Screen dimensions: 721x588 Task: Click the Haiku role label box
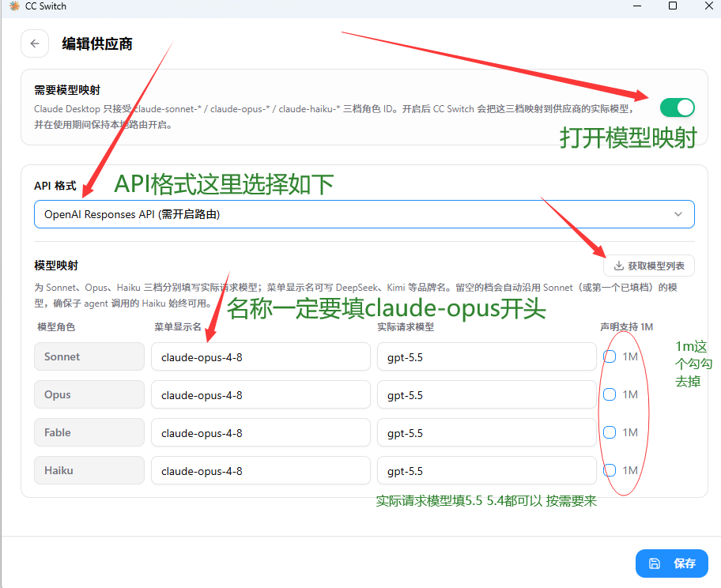pos(89,470)
